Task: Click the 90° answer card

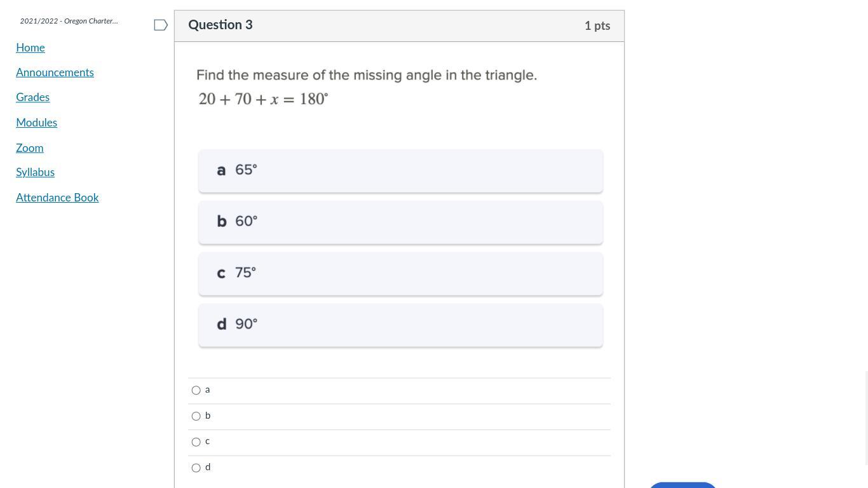Action: [400, 325]
